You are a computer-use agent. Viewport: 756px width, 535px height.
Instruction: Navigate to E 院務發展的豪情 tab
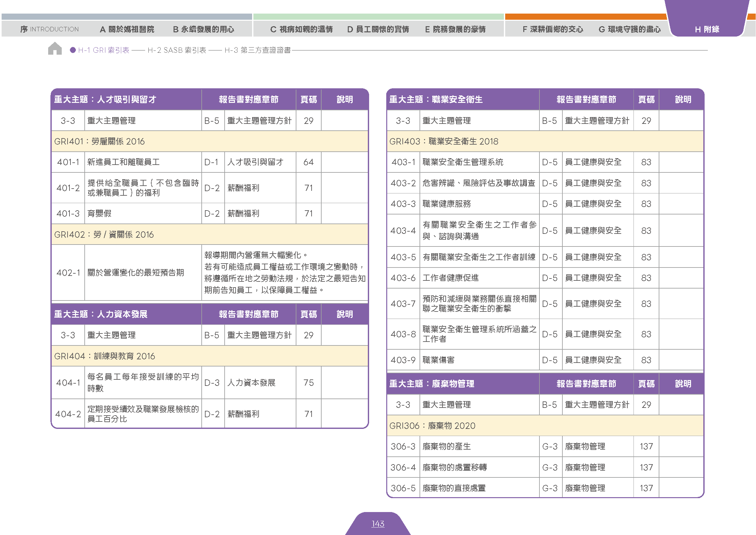pyautogui.click(x=455, y=29)
